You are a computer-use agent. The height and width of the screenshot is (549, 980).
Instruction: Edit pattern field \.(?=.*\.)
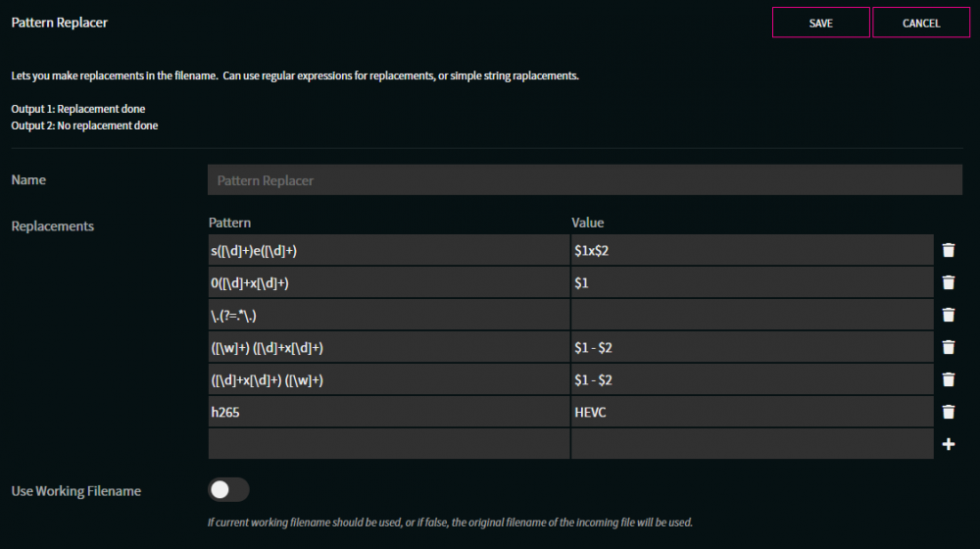(389, 315)
